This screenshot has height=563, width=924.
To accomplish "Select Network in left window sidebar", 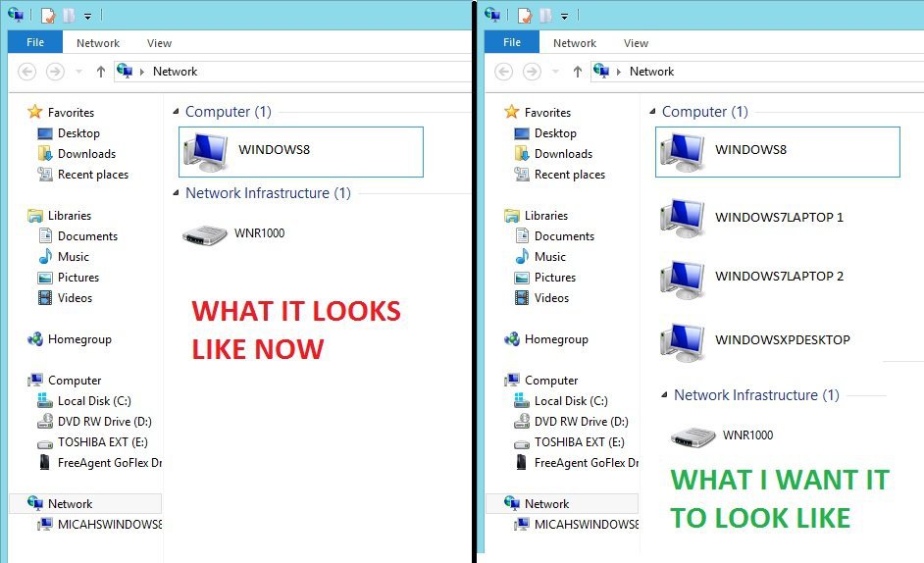I will pyautogui.click(x=85, y=503).
